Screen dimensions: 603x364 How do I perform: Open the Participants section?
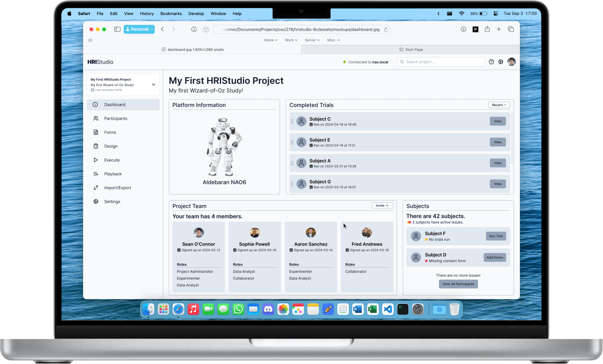[115, 118]
